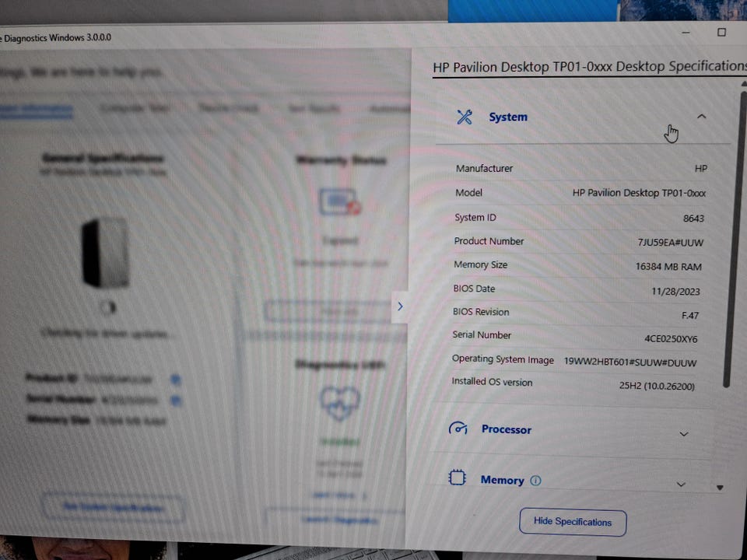Click the Diagnostics Windows 3.0.0.0 title bar text

click(x=56, y=37)
